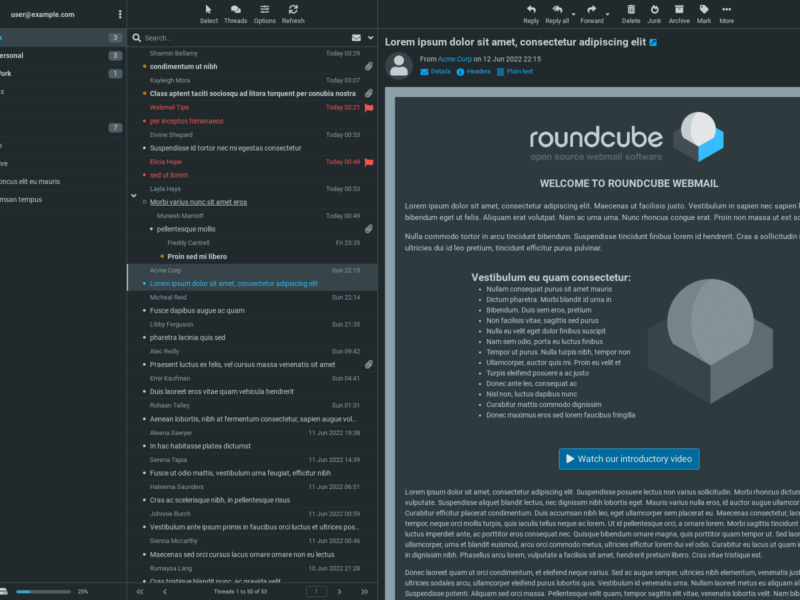Click Watch our introductory video button
This screenshot has width=800, height=600.
tap(629, 459)
